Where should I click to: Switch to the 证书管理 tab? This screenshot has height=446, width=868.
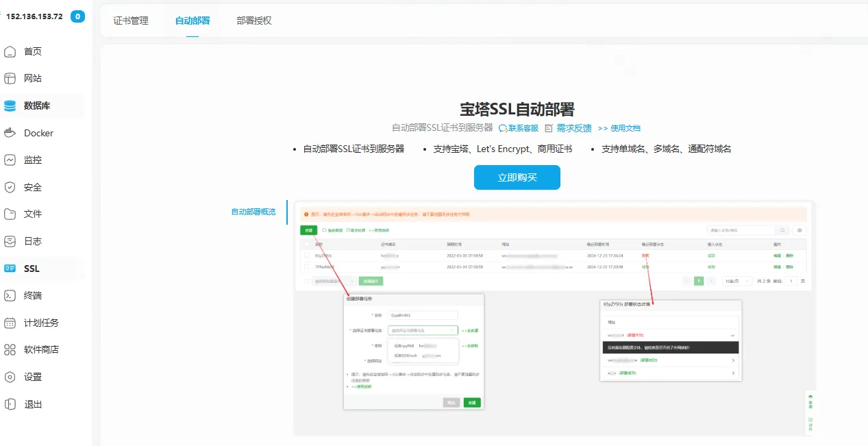tap(130, 21)
